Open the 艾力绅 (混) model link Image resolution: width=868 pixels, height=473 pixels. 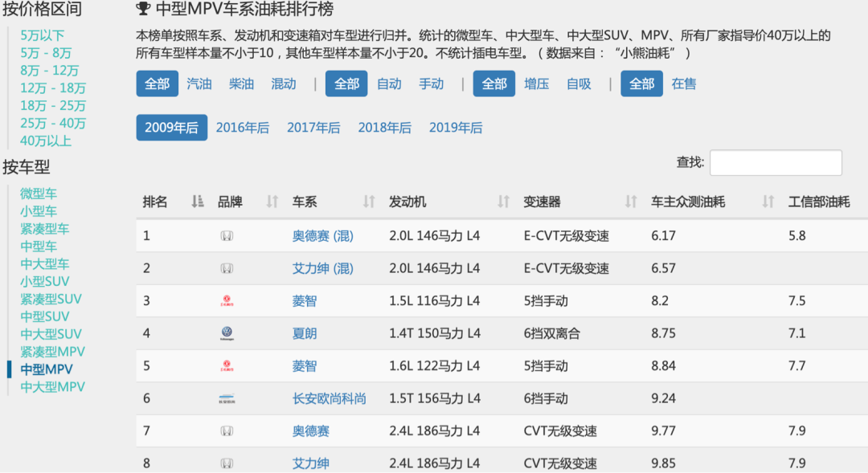(x=323, y=269)
